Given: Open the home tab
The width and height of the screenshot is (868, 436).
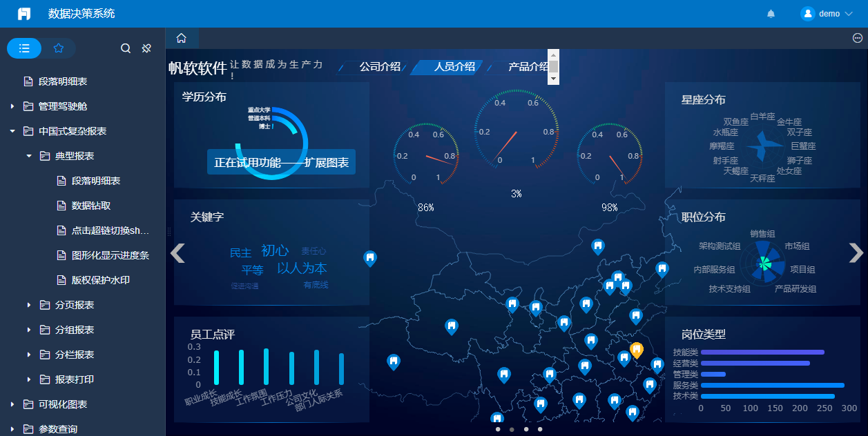Looking at the screenshot, I should 182,39.
